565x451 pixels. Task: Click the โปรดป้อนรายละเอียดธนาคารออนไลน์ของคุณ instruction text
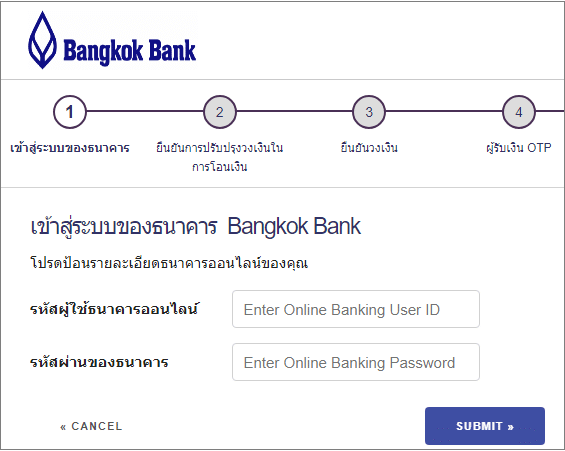pyautogui.click(x=169, y=263)
